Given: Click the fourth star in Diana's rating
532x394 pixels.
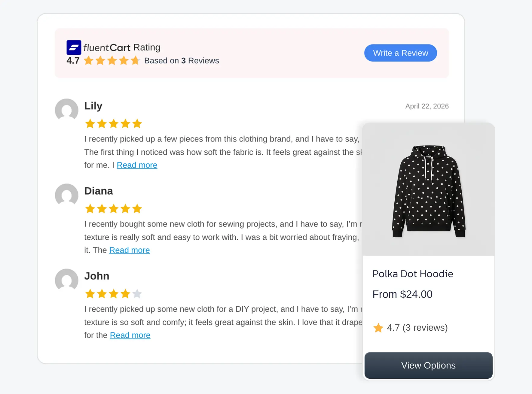Looking at the screenshot, I should tap(125, 208).
